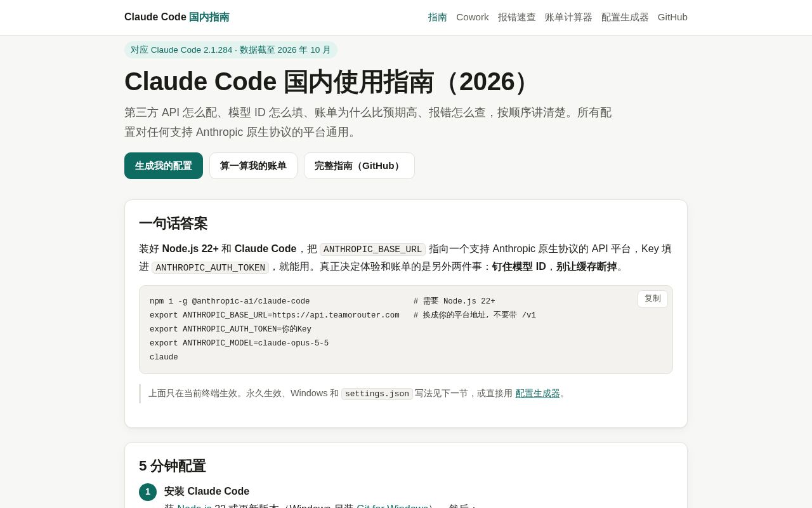Image resolution: width=812 pixels, height=508 pixels.
Task: Click the export ANTHROPIC_MODEL=claude-opus-5-5 line
Action: point(239,344)
